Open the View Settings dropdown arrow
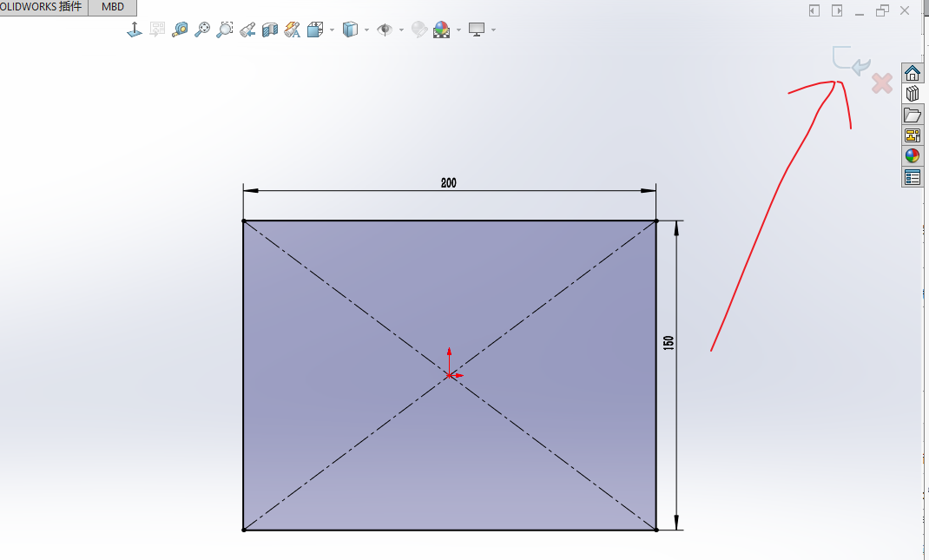Screen dimensions: 929x560 (x=494, y=29)
